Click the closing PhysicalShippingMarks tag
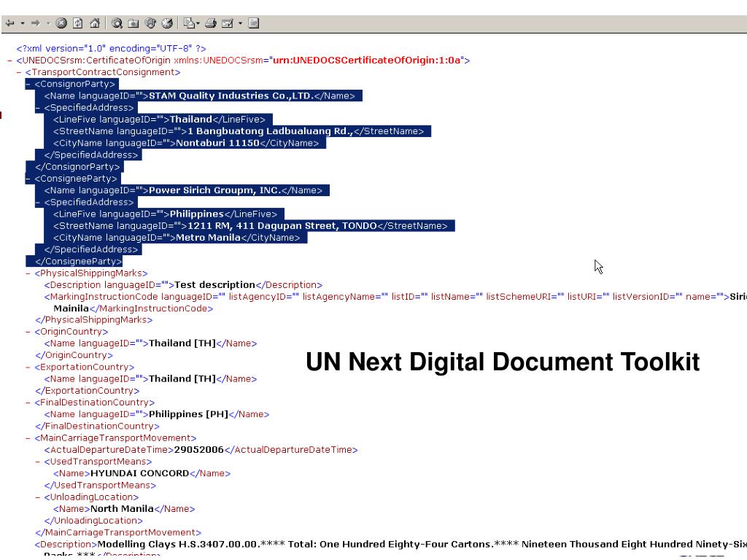Viewport: 747px width, 560px height. (x=94, y=320)
